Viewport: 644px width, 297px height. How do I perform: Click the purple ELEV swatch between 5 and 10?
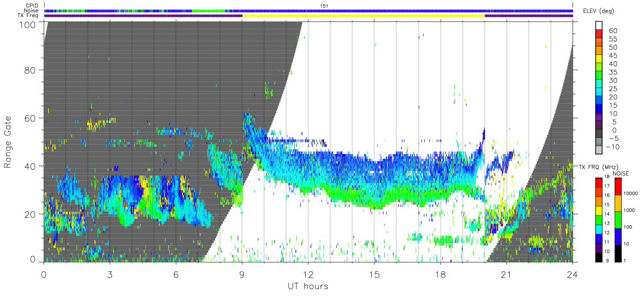point(599,117)
